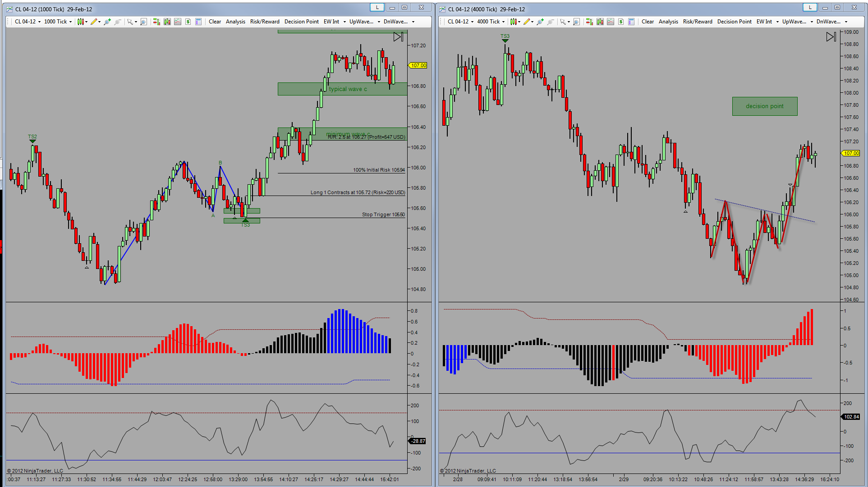The height and width of the screenshot is (487, 868).
Task: Click the TS3 marker atop the 4000 Tick chart
Action: (505, 38)
